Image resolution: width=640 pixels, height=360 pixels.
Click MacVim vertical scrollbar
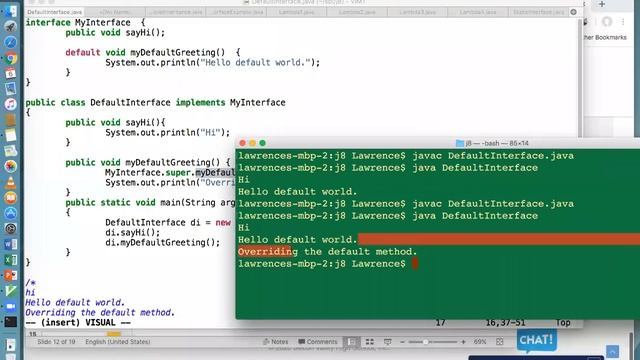tap(580, 78)
